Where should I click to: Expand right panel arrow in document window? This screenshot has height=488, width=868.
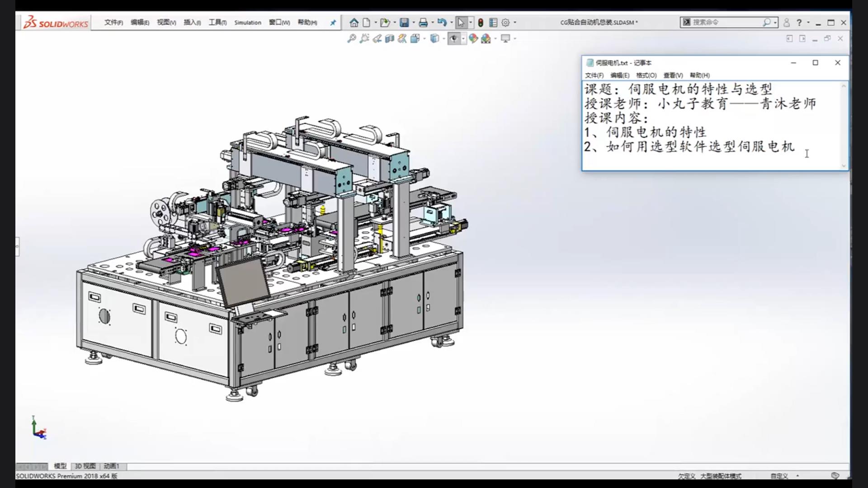click(802, 39)
